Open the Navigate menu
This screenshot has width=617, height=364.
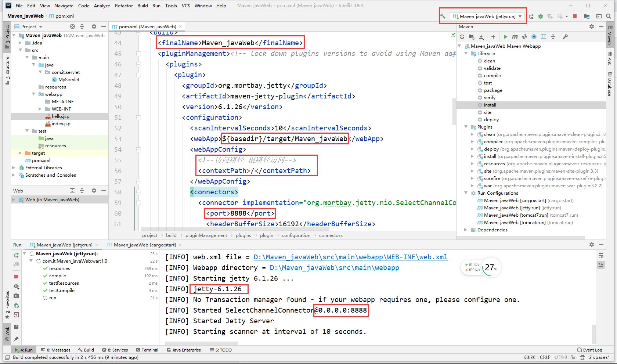pyautogui.click(x=64, y=6)
